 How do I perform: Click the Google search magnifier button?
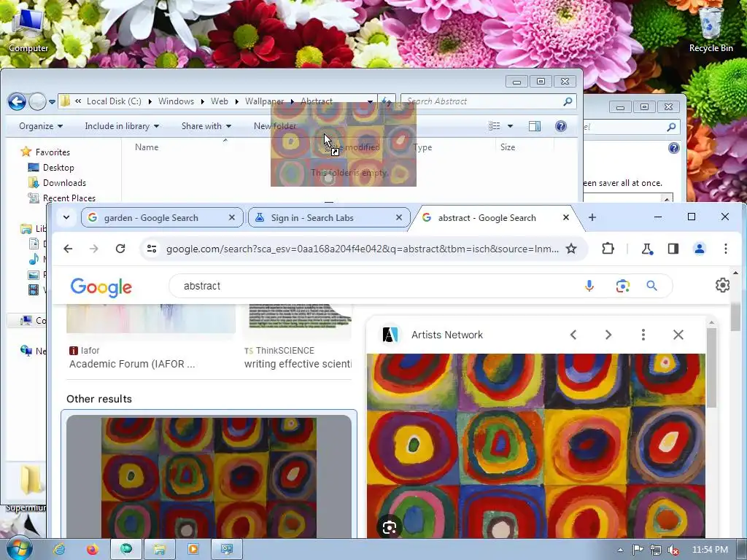click(651, 286)
